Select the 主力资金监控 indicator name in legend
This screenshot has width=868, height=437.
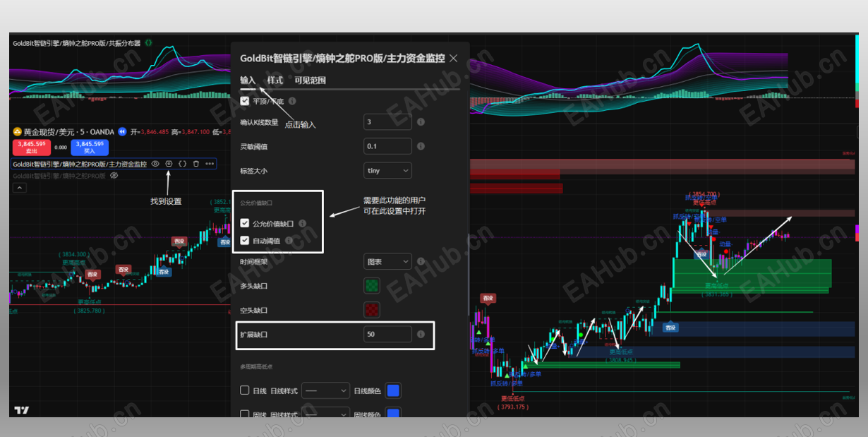click(79, 164)
